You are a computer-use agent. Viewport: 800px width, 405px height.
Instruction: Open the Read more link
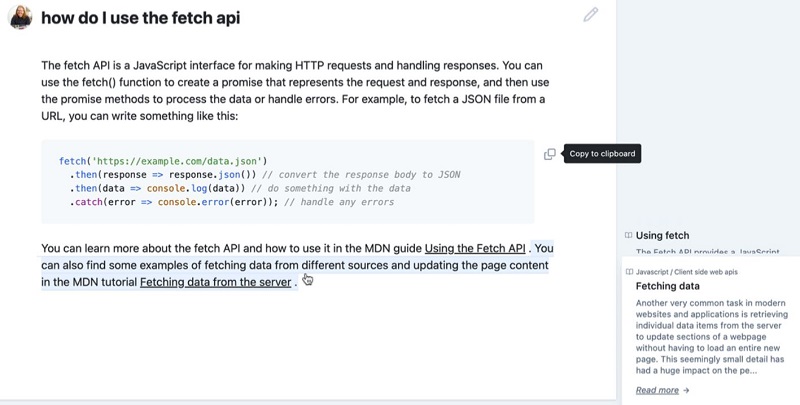point(657,391)
